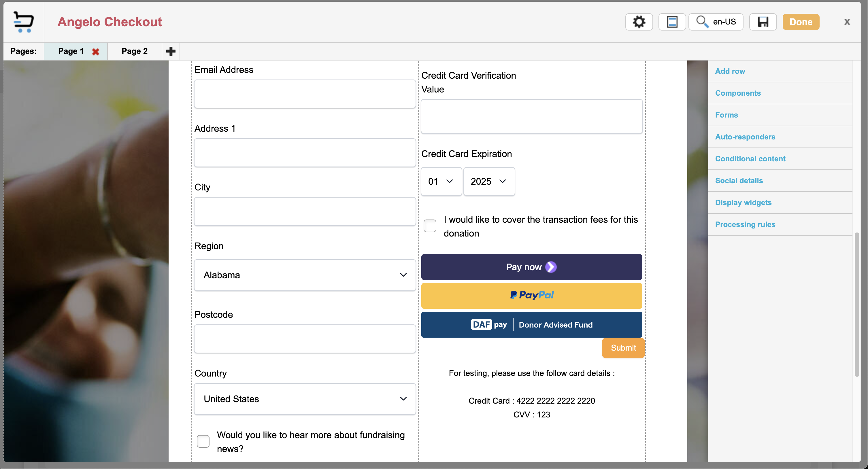
Task: Open Components in side panel
Action: coord(780,93)
